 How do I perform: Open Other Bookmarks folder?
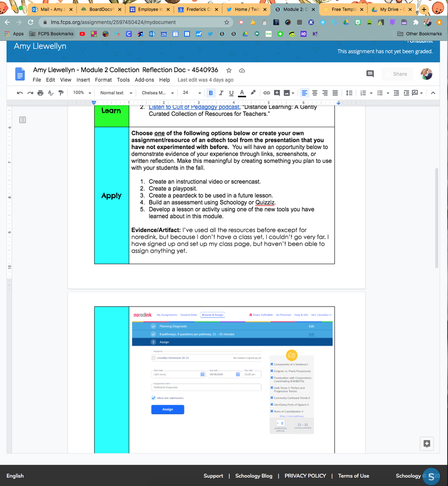420,34
